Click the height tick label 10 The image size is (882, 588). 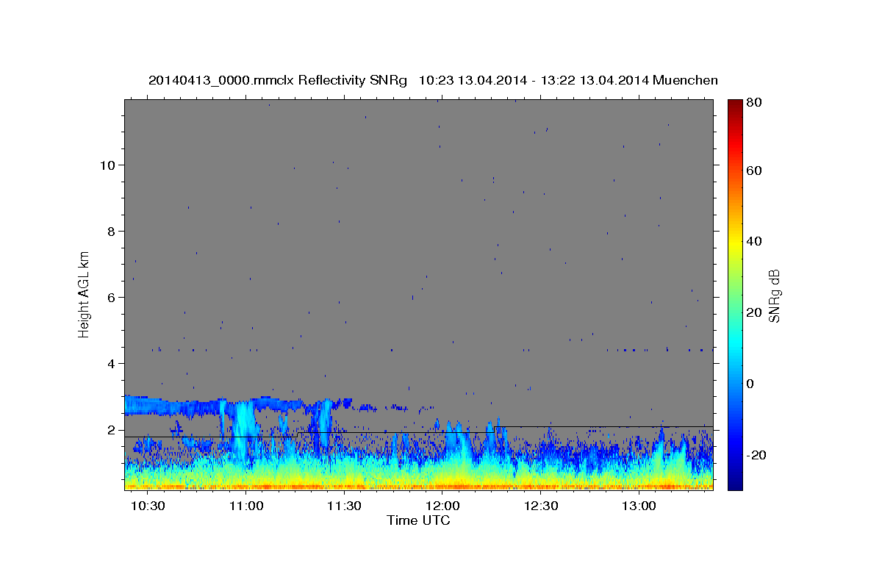pyautogui.click(x=108, y=165)
